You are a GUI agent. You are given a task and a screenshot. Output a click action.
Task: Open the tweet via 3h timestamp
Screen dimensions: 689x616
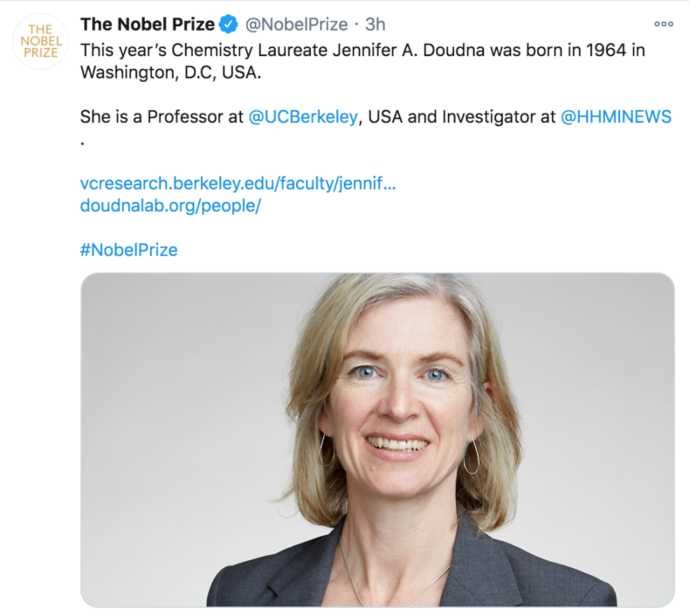(375, 25)
